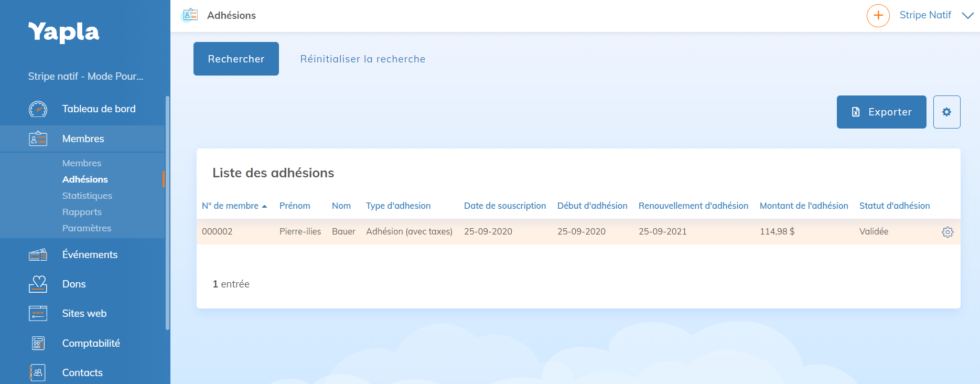Select Membres main menu item

[83, 139]
